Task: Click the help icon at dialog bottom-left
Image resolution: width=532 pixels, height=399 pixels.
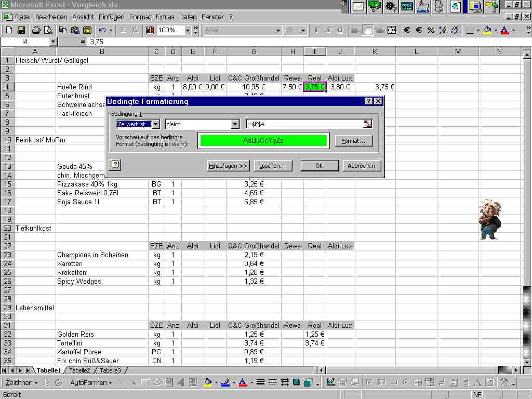Action: pos(115,165)
